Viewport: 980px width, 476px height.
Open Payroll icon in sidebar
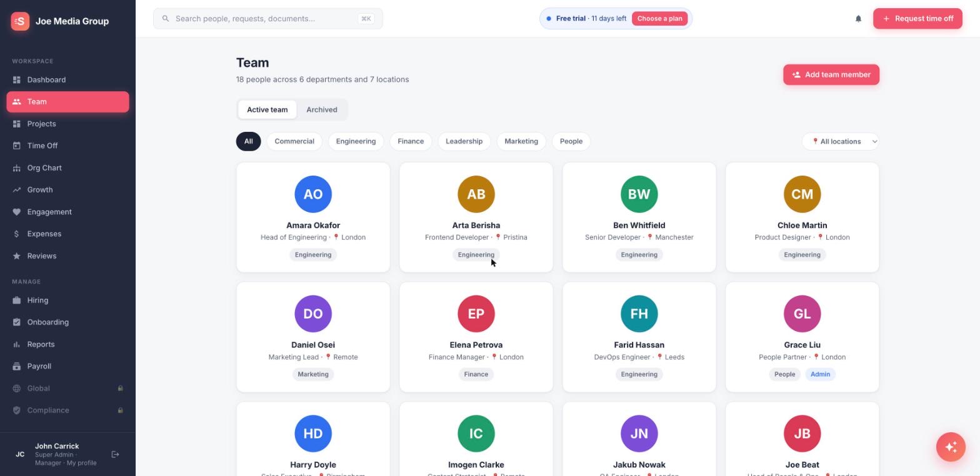[x=17, y=366]
